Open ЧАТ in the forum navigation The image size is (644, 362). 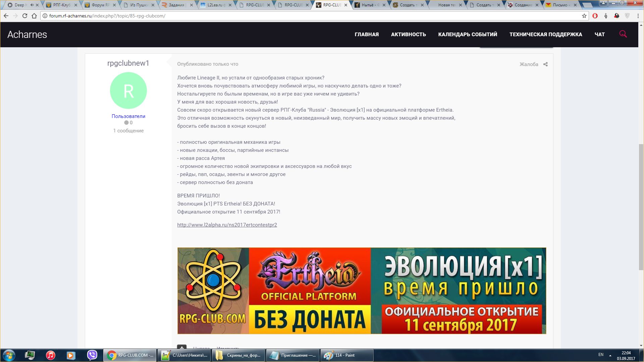(600, 34)
